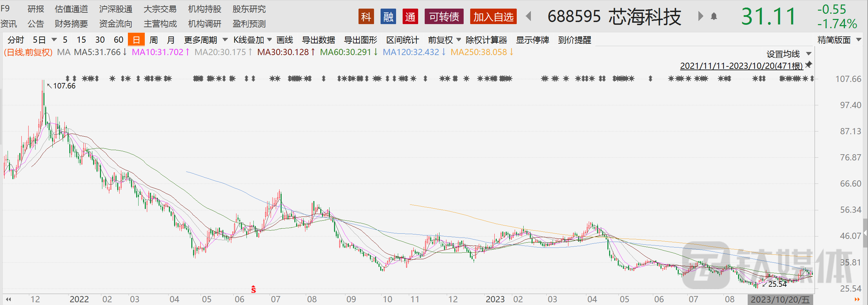The image size is (868, 305).
Task: Switch to 分时 intraday view
Action: pyautogui.click(x=16, y=40)
